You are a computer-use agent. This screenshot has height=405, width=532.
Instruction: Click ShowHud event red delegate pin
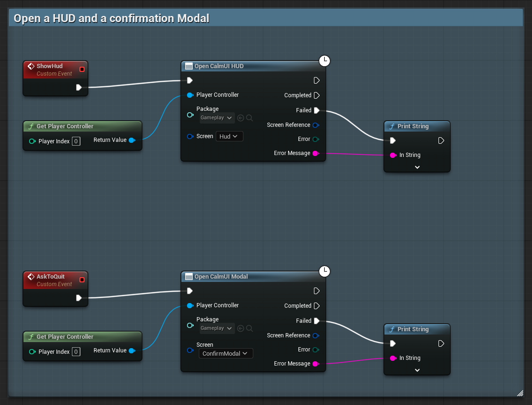pyautogui.click(x=82, y=69)
